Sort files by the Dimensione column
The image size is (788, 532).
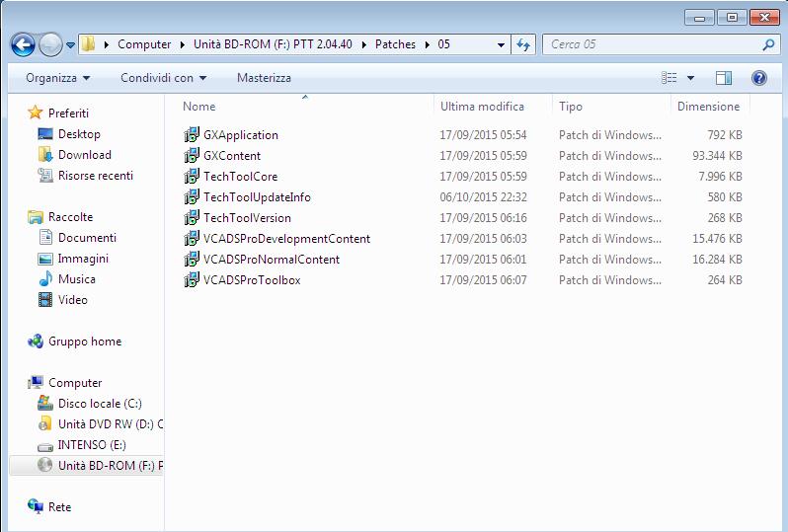(x=709, y=107)
